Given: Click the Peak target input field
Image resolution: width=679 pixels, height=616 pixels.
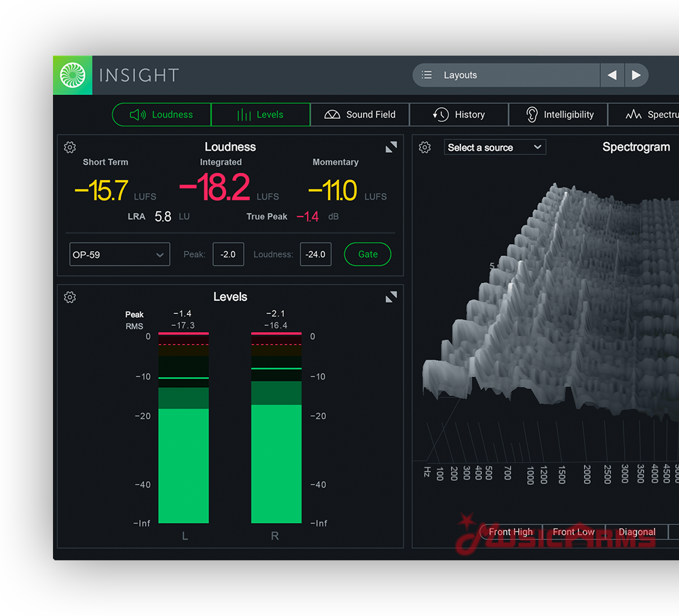Looking at the screenshot, I should 228,254.
